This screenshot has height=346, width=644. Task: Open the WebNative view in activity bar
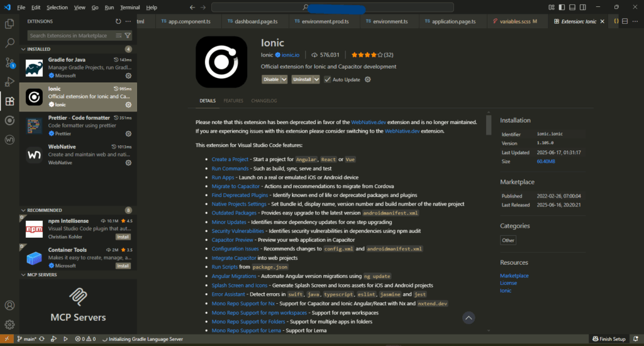tap(9, 140)
